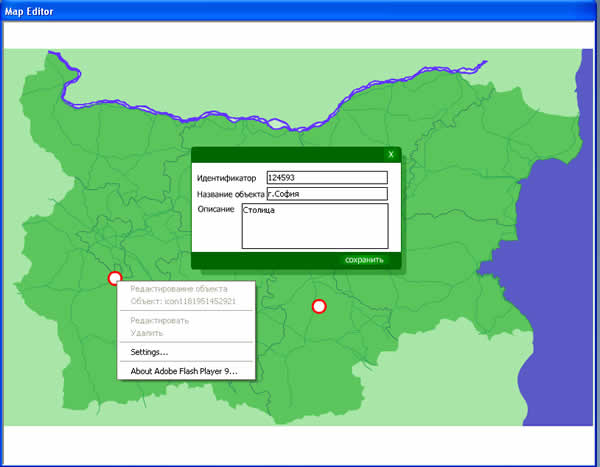Open About Adobe Flash Player 9...

coord(185,371)
